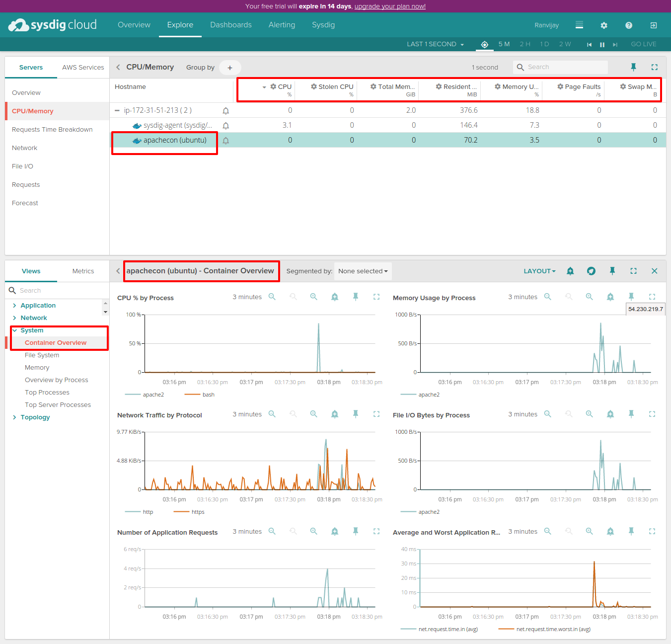Click alert bell for ip-172-31-51-213 row
This screenshot has height=644, width=671.
click(x=226, y=111)
